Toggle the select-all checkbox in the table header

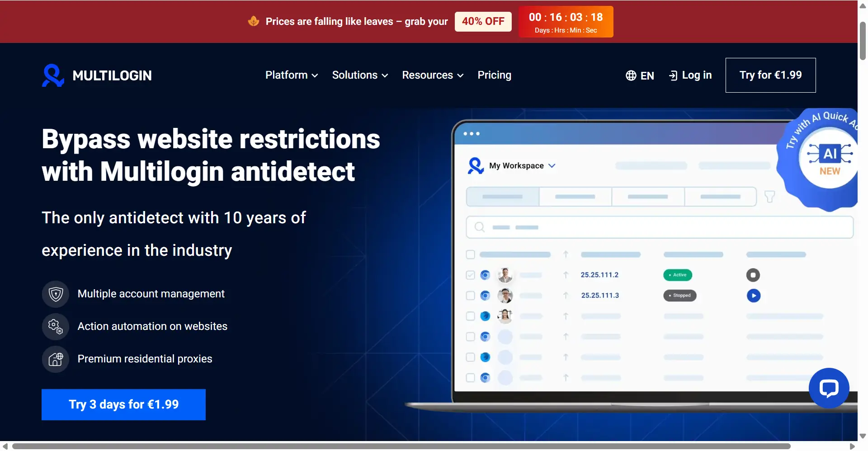471,254
